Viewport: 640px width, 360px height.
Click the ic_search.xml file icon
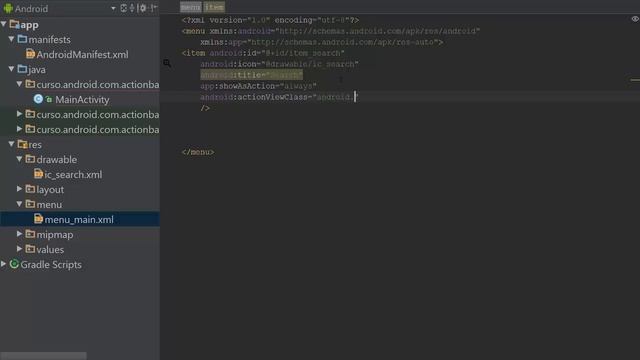38,174
